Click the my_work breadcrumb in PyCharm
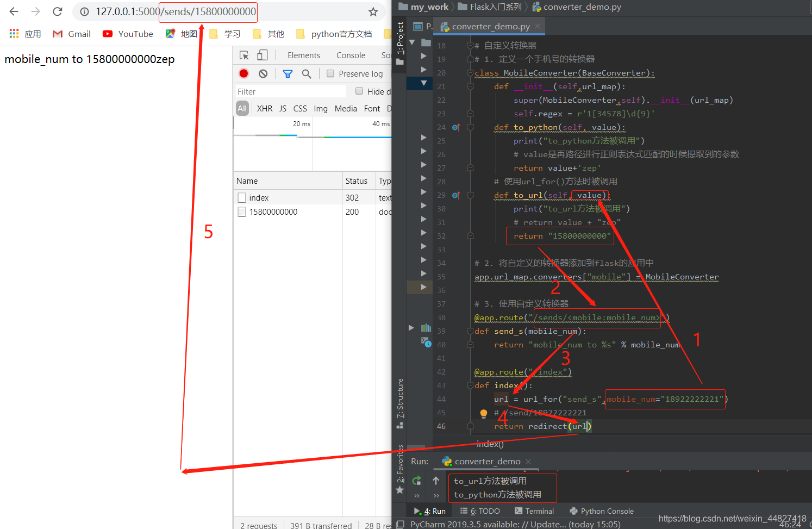Image resolution: width=812 pixels, height=529 pixels. 423,7
